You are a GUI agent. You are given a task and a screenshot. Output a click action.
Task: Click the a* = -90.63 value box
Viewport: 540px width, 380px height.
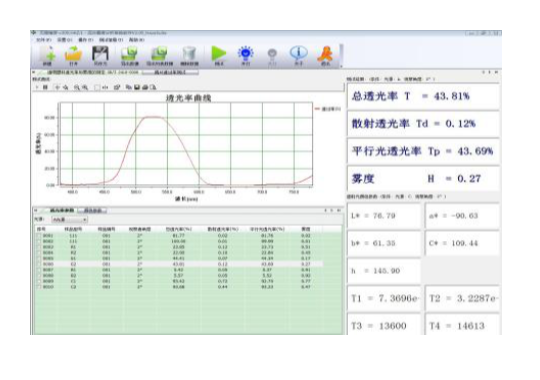[462, 216]
